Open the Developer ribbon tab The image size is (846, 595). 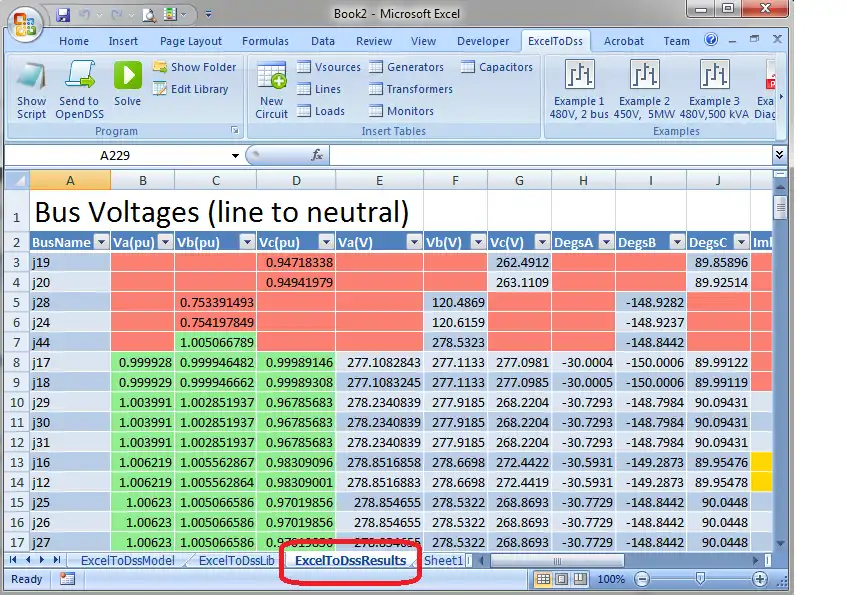[483, 41]
